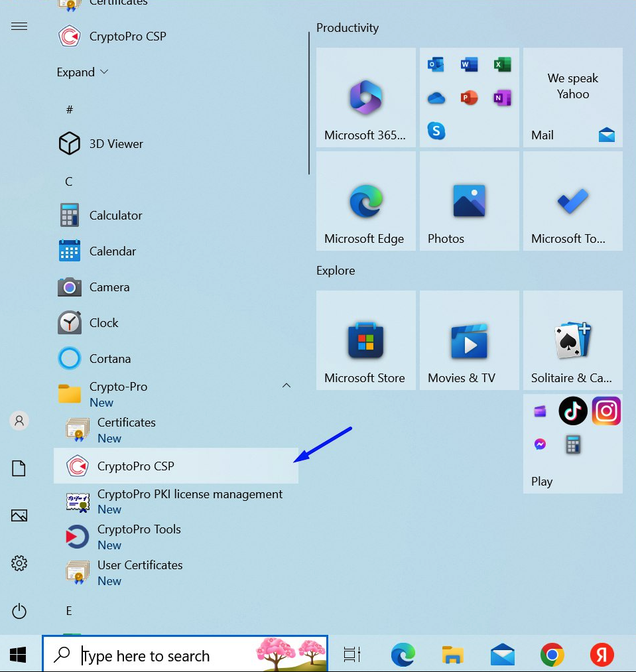Open the Microsoft Store tile
The image size is (636, 672).
[366, 340]
